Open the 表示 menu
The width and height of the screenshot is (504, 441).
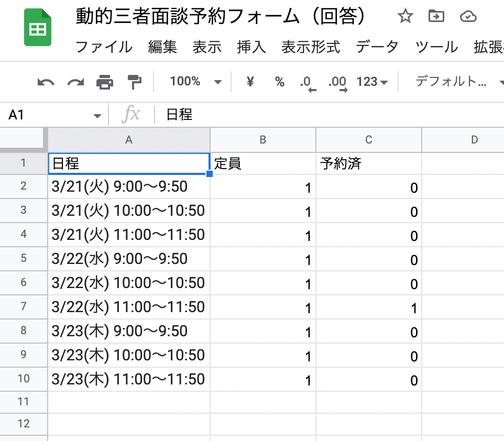[207, 47]
